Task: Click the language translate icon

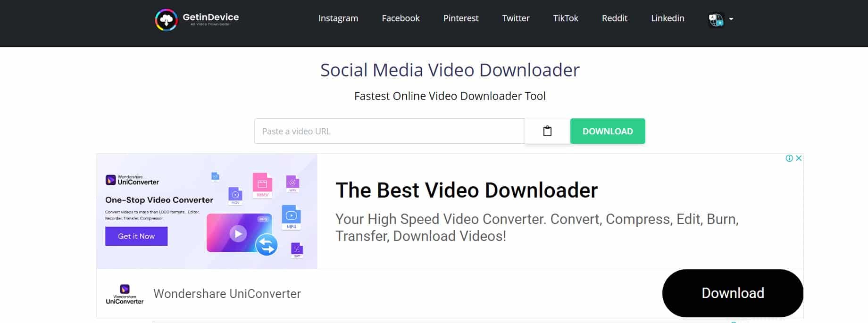Action: tap(716, 19)
